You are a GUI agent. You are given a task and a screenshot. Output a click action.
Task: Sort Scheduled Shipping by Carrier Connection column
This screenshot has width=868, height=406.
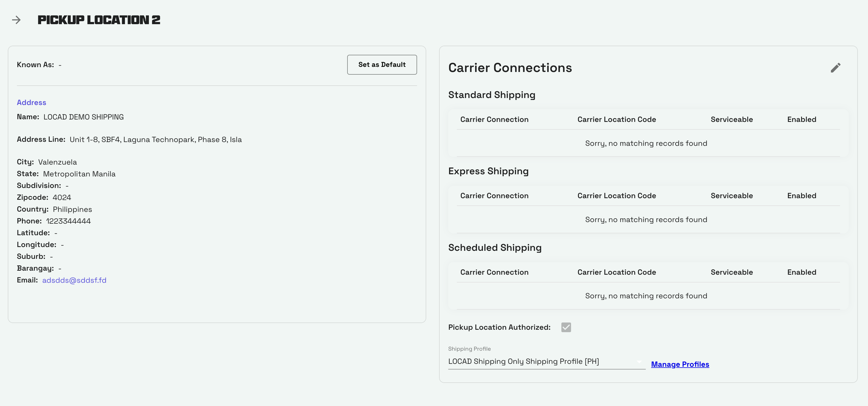click(x=494, y=272)
